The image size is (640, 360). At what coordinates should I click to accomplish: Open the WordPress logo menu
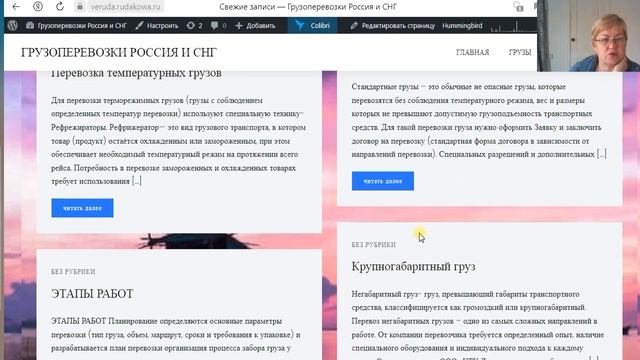click(13, 25)
